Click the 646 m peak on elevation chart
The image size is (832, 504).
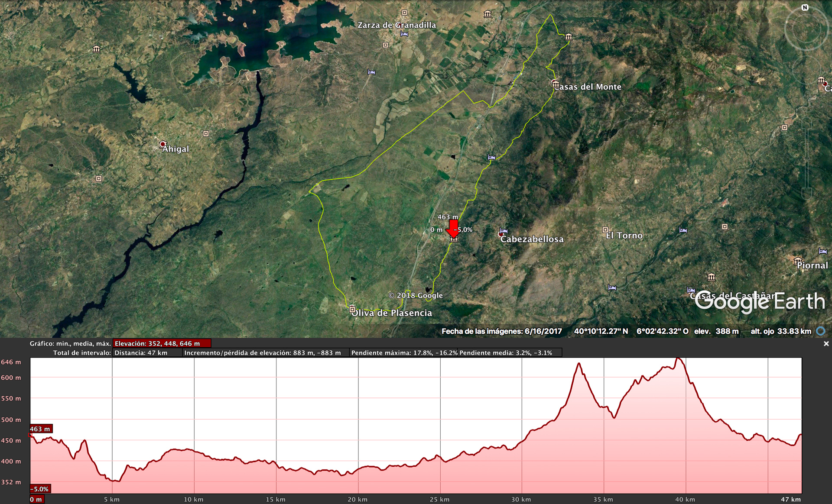point(679,359)
